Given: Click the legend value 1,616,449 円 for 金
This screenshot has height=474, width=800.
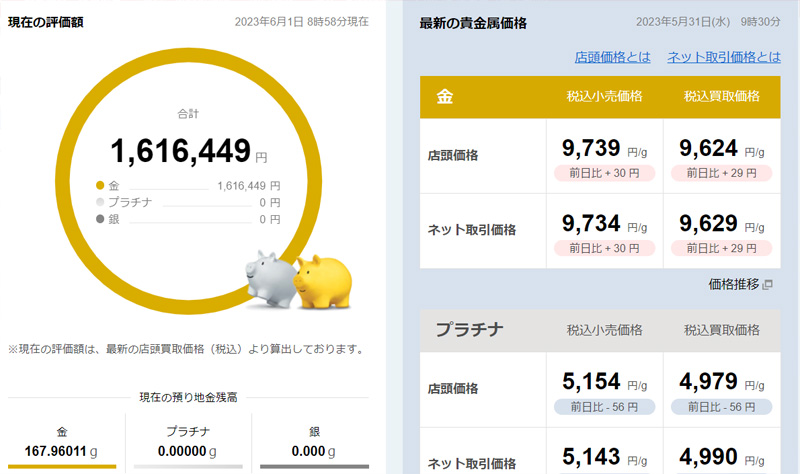Looking at the screenshot, I should (x=248, y=186).
